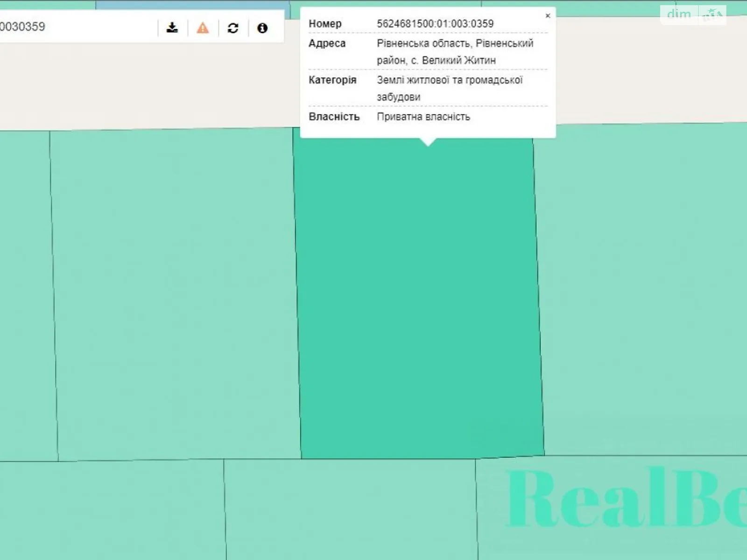Click the Номер label

point(325,24)
